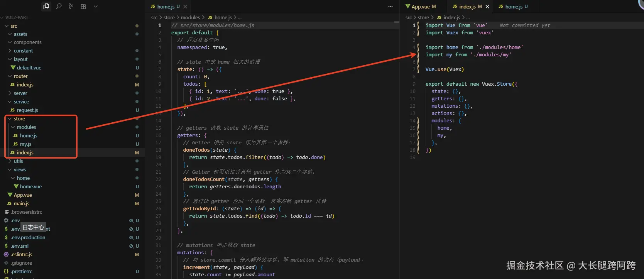Image resolution: width=644 pixels, height=279 pixels.
Task: Open the editor group more actions ellipsis
Action: click(x=390, y=7)
